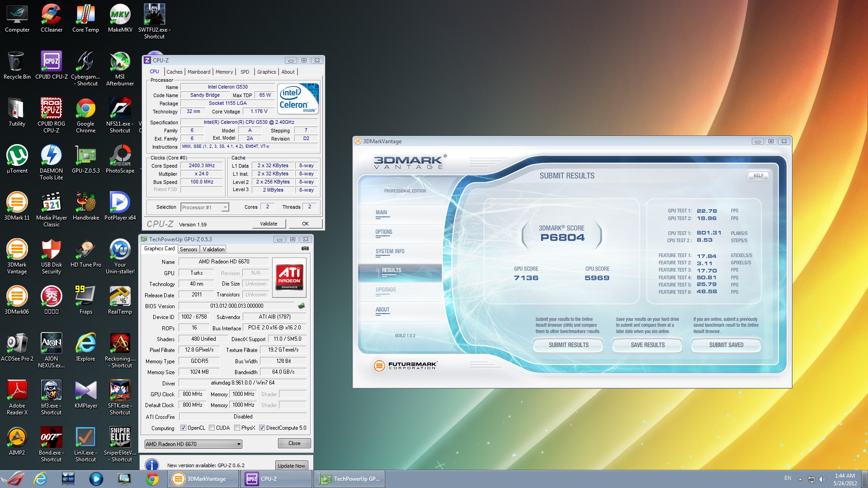Expand the Processor #1 selection dropdown
This screenshot has height=488, width=868.
pos(225,207)
